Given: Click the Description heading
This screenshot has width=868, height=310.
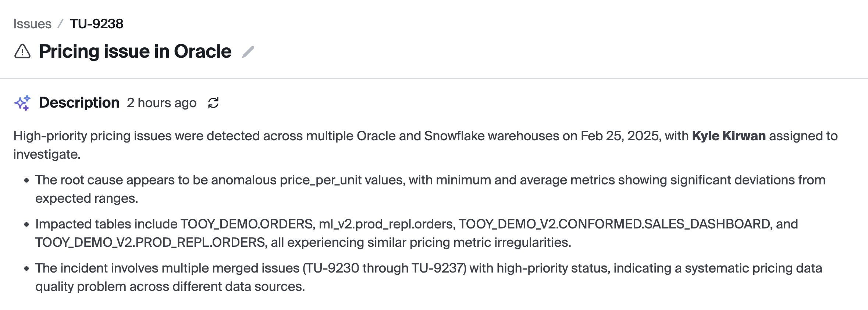Looking at the screenshot, I should click(x=79, y=102).
